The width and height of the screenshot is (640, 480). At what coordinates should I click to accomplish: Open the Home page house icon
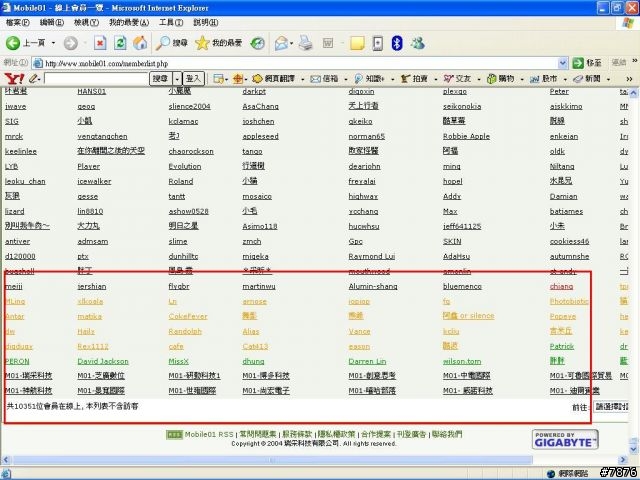[140, 43]
